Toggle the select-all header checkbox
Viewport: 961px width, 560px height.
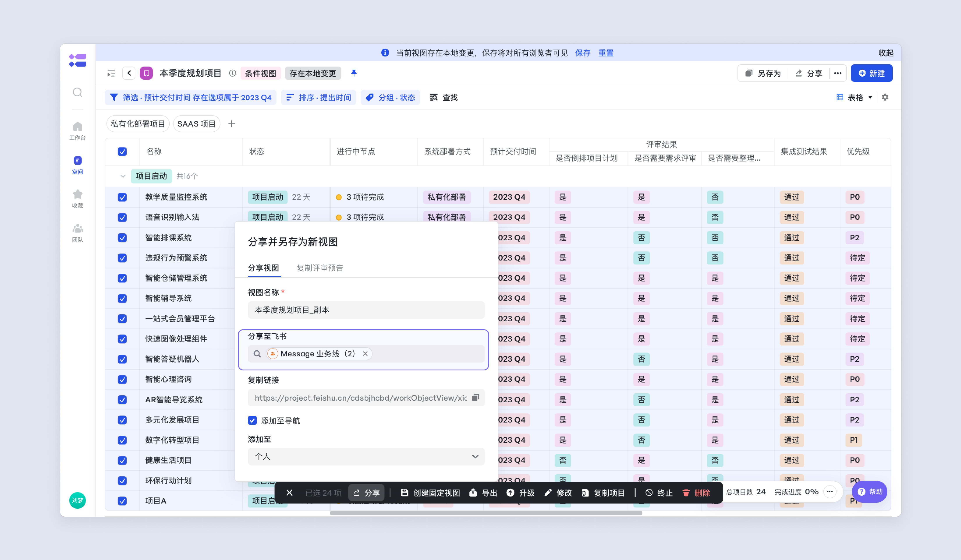point(122,152)
